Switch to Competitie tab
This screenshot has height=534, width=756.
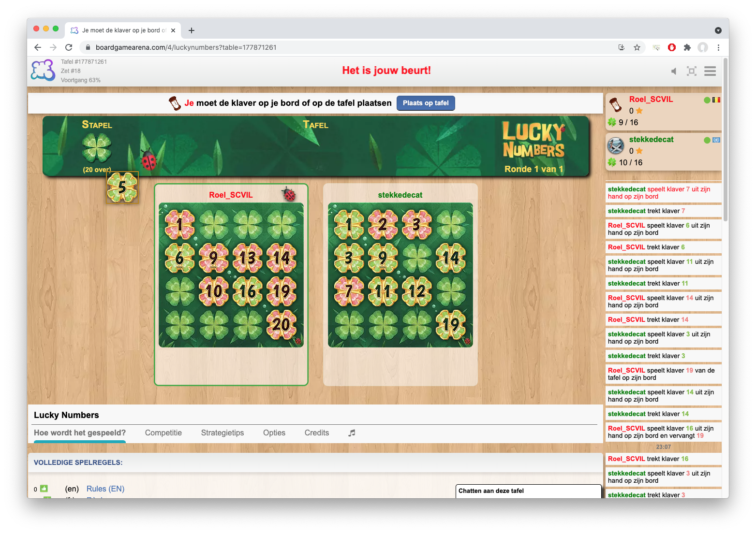pos(163,433)
